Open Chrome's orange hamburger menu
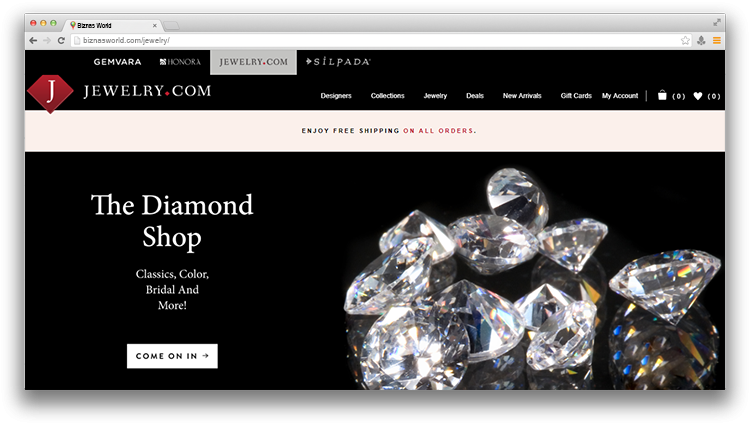This screenshot has height=425, width=750. point(717,41)
